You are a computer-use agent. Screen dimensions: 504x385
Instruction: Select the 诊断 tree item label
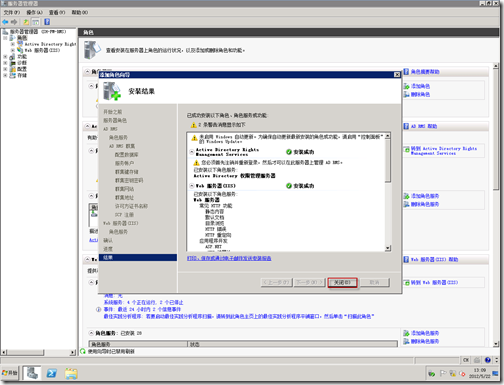point(22,63)
